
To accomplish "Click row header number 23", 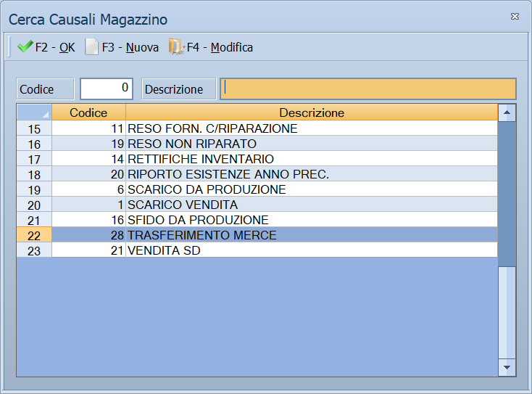I will [34, 250].
